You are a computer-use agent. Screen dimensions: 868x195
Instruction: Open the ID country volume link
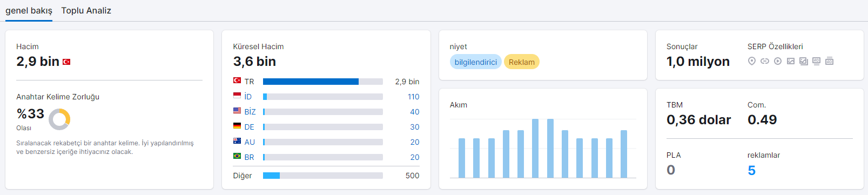tap(248, 97)
